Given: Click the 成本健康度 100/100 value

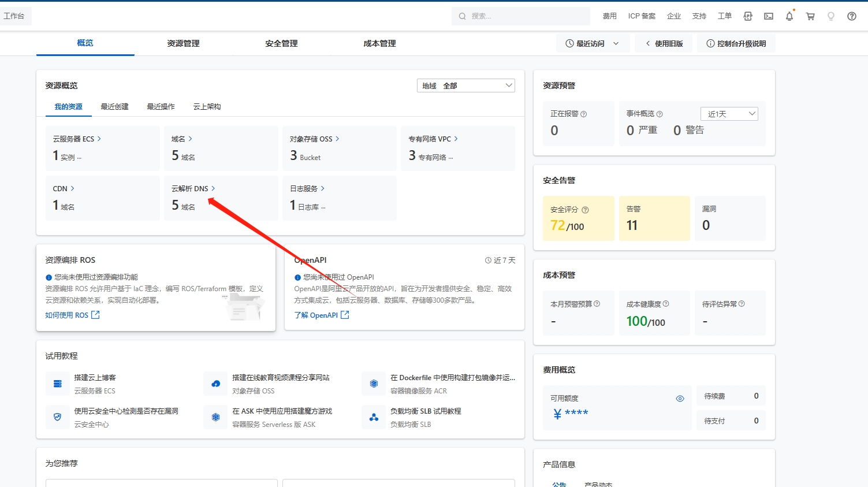Looking at the screenshot, I should pos(646,321).
